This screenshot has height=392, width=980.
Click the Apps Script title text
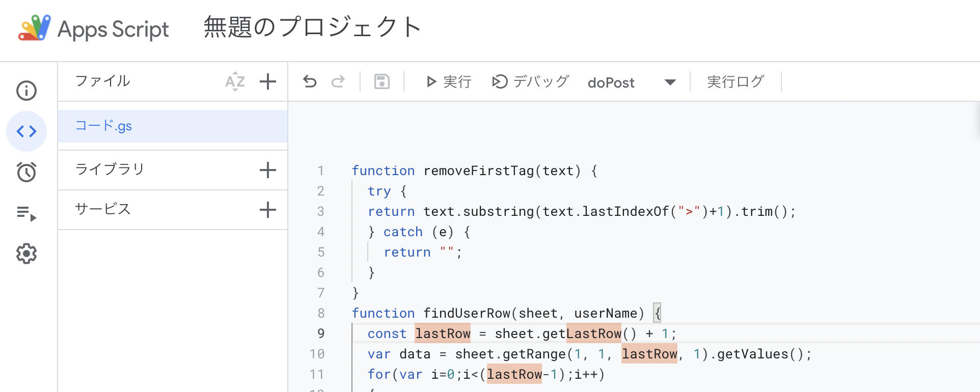(113, 29)
